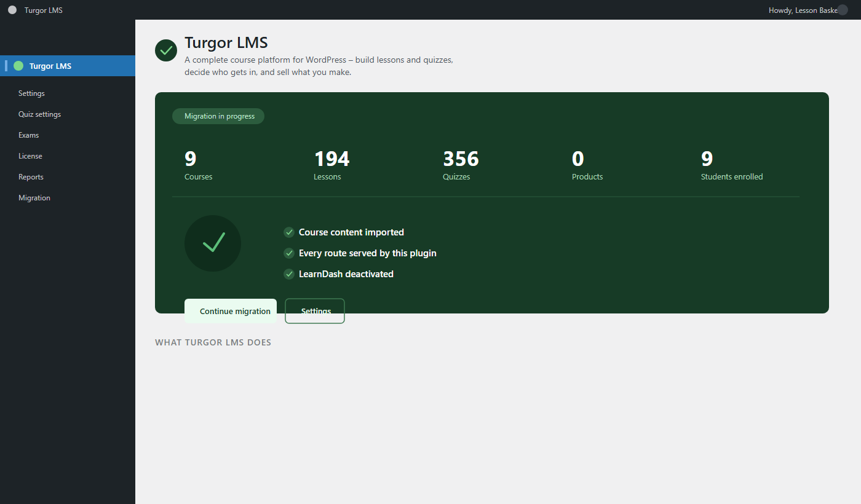Select Turgor LMS in the sidebar menu

68,66
